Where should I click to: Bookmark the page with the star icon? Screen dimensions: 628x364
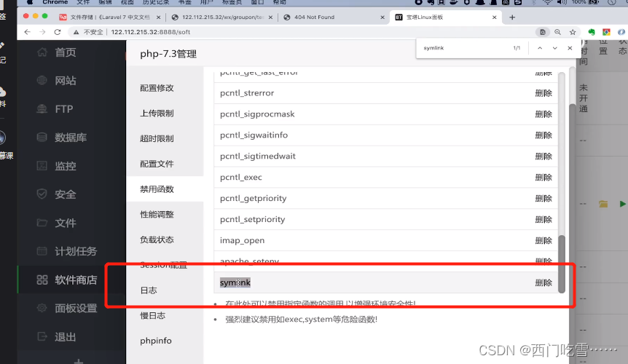[x=573, y=32]
